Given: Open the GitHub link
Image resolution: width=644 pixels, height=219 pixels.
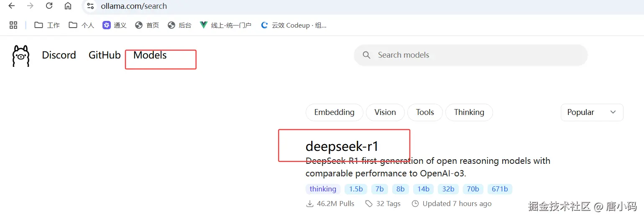Looking at the screenshot, I should click(x=105, y=55).
